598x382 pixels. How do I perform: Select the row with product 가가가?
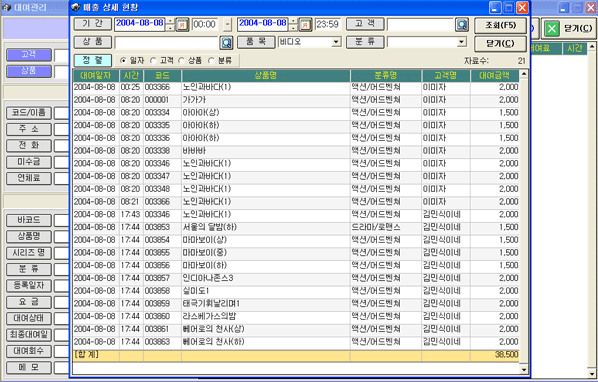click(296, 100)
